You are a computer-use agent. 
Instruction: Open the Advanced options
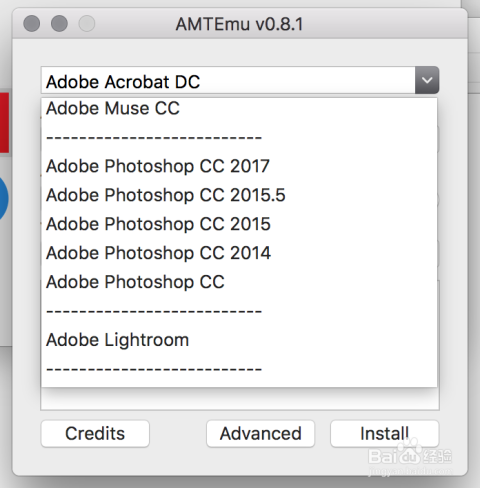click(x=260, y=434)
